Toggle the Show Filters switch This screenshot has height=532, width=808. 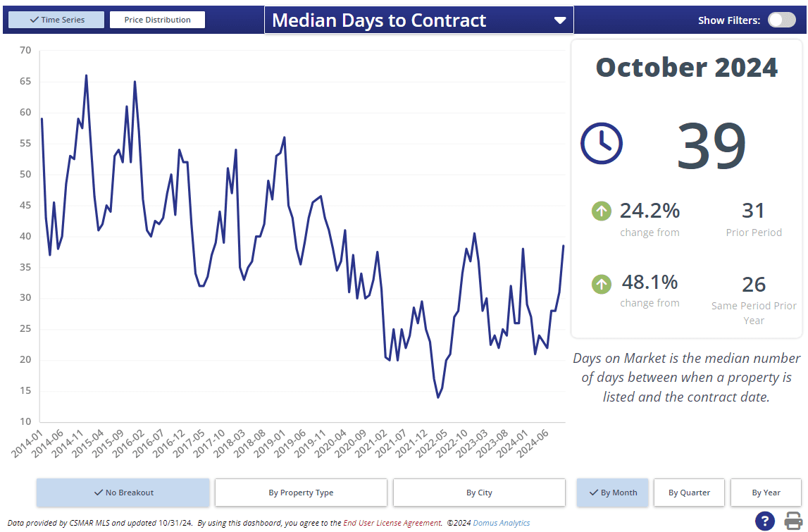click(781, 20)
